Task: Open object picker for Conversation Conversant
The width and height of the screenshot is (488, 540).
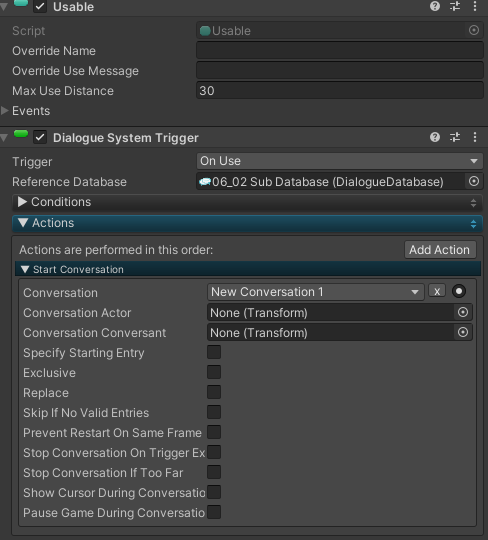Action: tap(463, 332)
